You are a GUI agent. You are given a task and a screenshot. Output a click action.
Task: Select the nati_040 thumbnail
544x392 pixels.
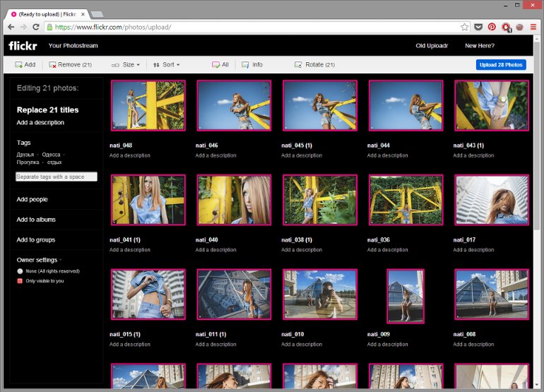click(x=234, y=200)
